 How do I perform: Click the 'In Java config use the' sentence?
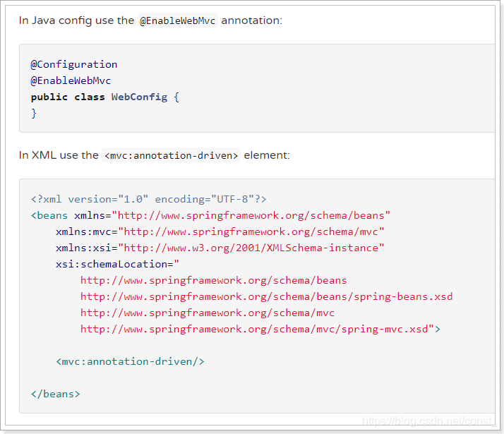[150, 20]
